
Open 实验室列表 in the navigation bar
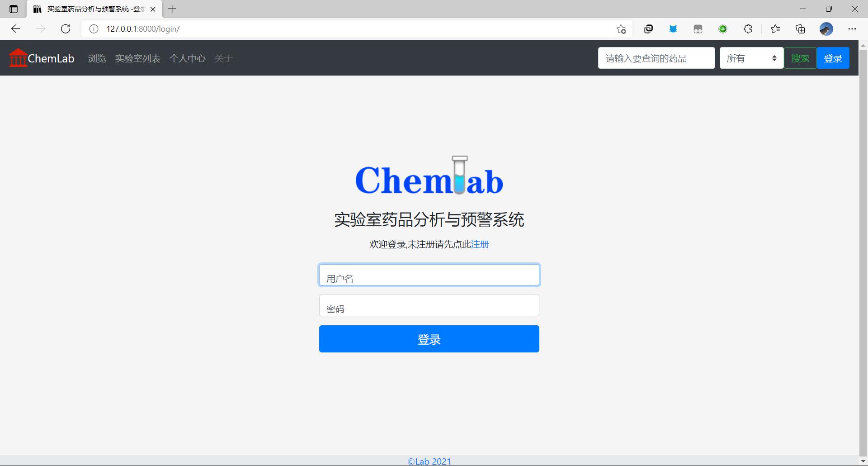pos(137,58)
